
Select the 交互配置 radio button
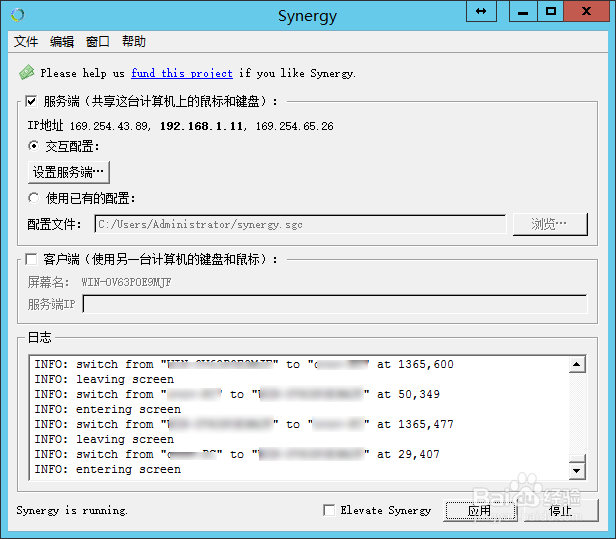[x=34, y=146]
